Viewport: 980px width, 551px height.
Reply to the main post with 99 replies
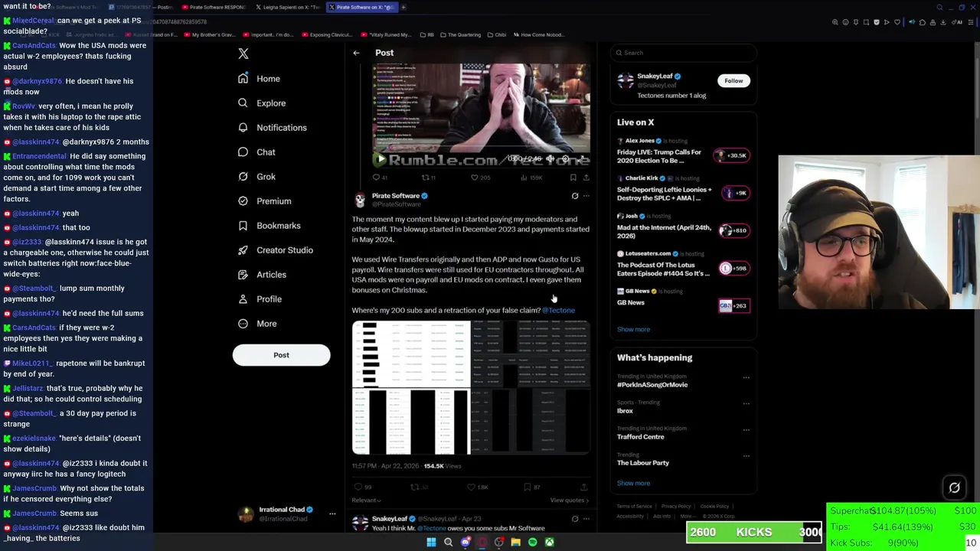coord(363,487)
